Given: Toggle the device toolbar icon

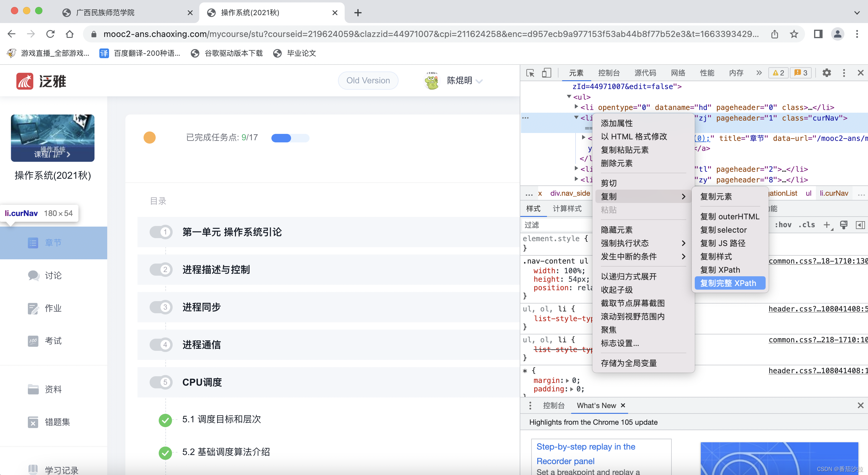Looking at the screenshot, I should (546, 73).
